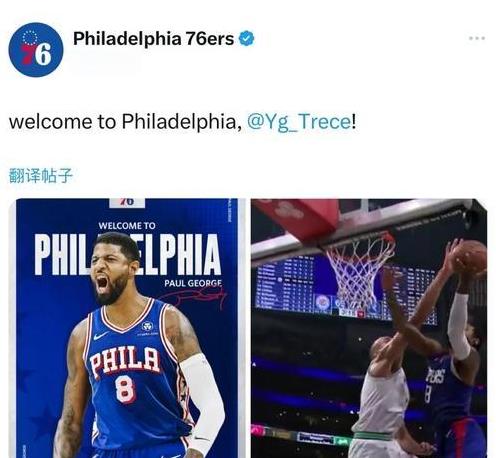The height and width of the screenshot is (458, 496).
Task: Open the @Yg_Trece mention link
Action: tap(299, 122)
